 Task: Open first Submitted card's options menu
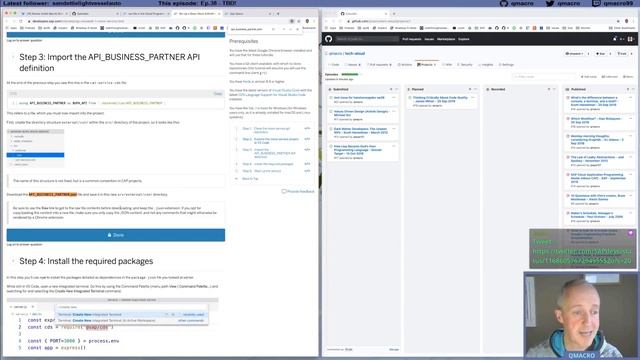point(394,98)
